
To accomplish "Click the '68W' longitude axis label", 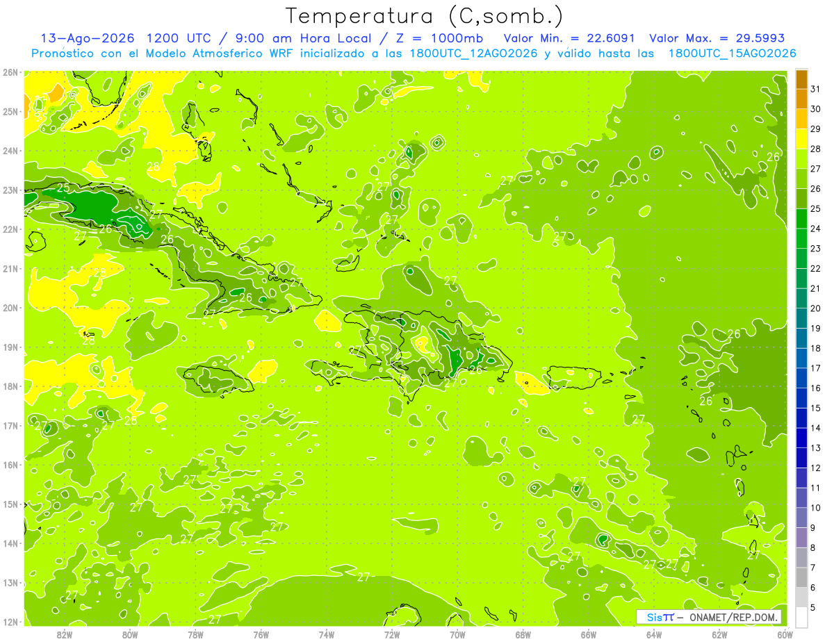I will (523, 634).
